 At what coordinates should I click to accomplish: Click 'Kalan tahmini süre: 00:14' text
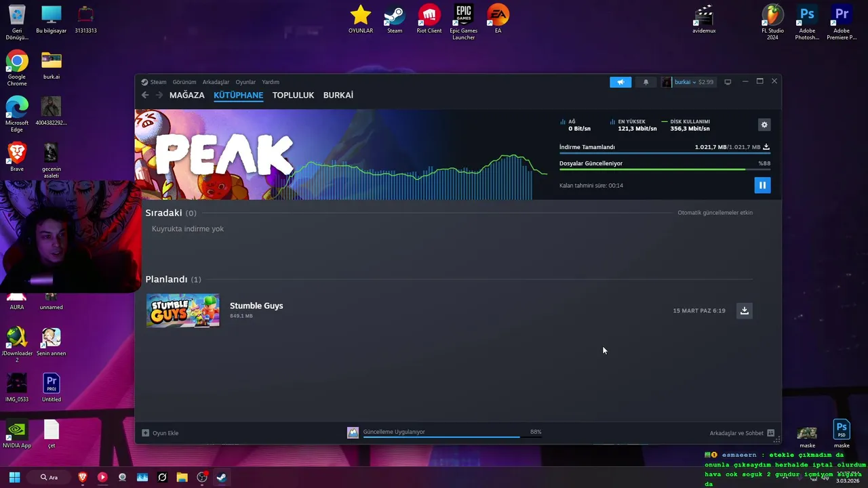coord(591,186)
